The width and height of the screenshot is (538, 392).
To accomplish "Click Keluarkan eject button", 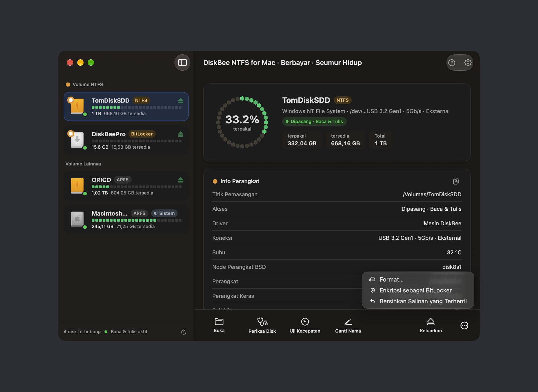I will [431, 325].
